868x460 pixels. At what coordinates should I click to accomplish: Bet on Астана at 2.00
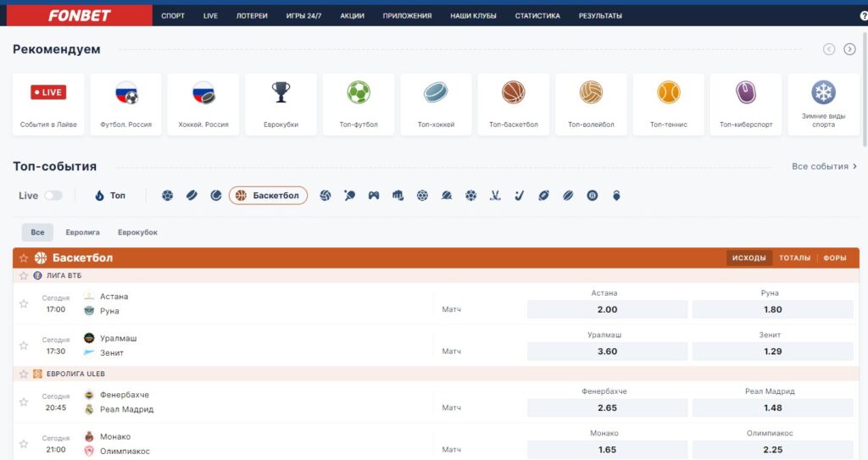click(607, 309)
